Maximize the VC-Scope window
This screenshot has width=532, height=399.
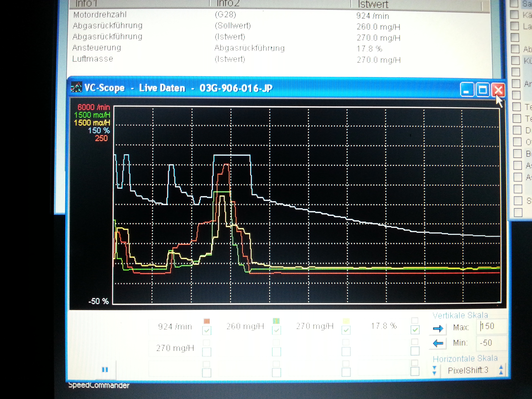point(482,90)
